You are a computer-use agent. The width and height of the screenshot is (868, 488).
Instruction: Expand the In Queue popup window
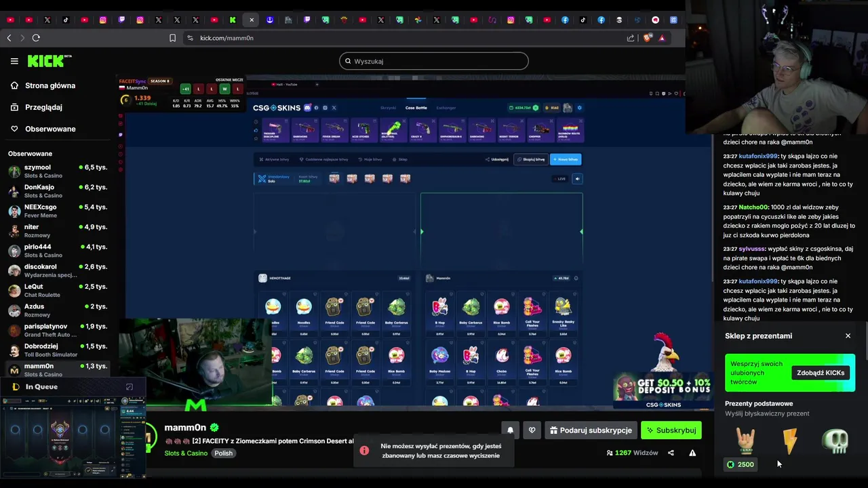(x=130, y=387)
